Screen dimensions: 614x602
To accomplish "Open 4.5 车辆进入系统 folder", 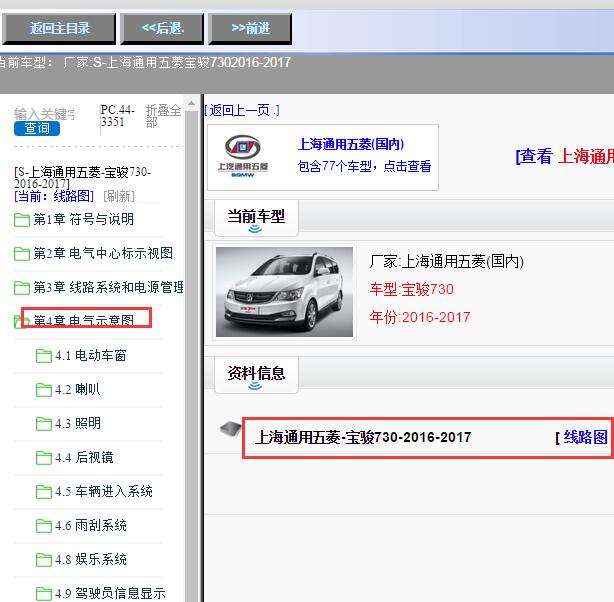I will pyautogui.click(x=104, y=492).
